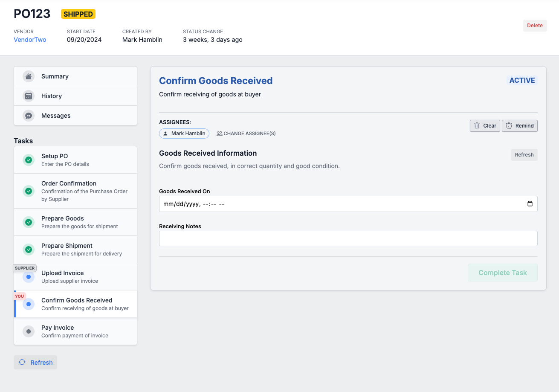Screen dimensions: 559x392
Task: Click the start date 09/20/2024
Action: point(84,40)
